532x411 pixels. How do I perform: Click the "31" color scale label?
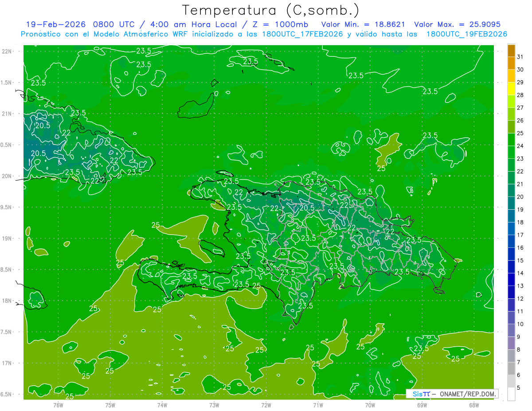click(x=520, y=57)
